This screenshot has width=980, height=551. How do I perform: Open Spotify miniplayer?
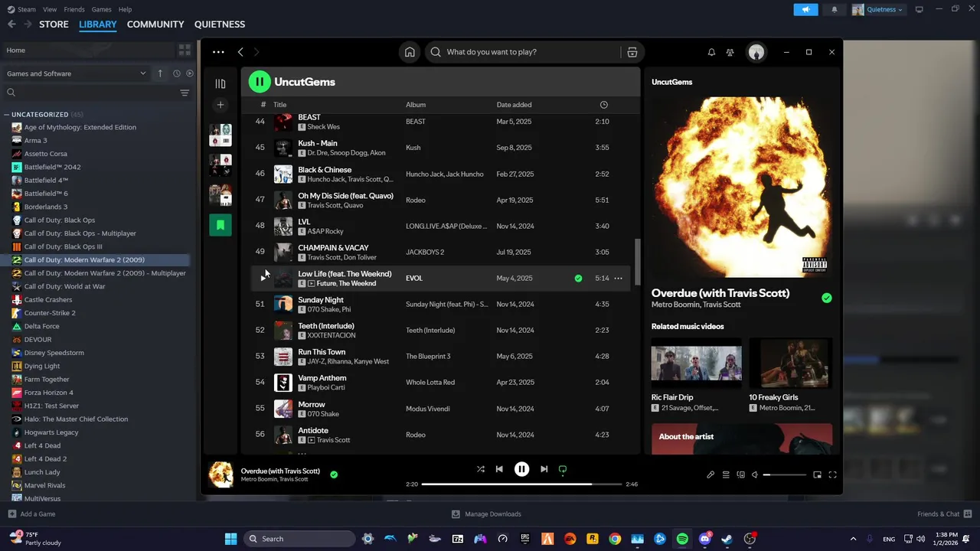(817, 475)
